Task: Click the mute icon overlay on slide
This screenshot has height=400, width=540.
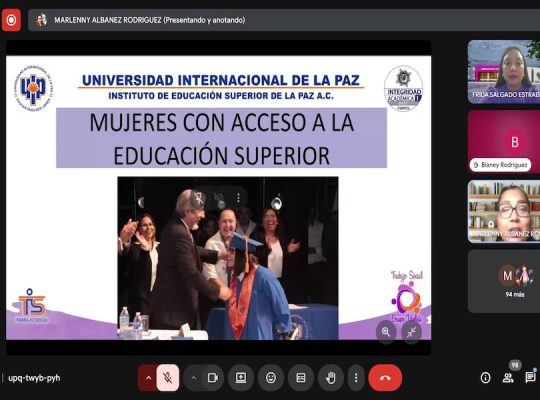Action: (x=218, y=198)
